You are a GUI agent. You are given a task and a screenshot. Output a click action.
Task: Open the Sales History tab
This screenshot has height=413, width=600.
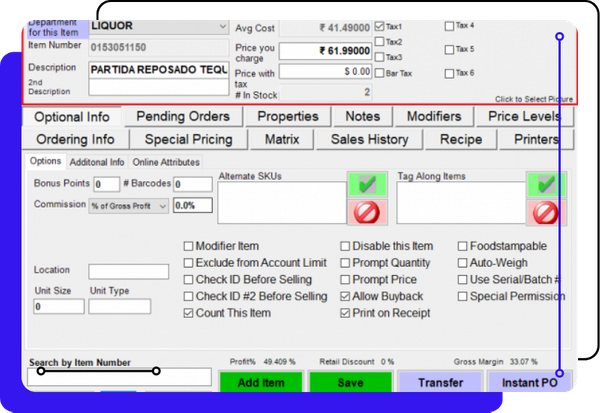pyautogui.click(x=369, y=140)
